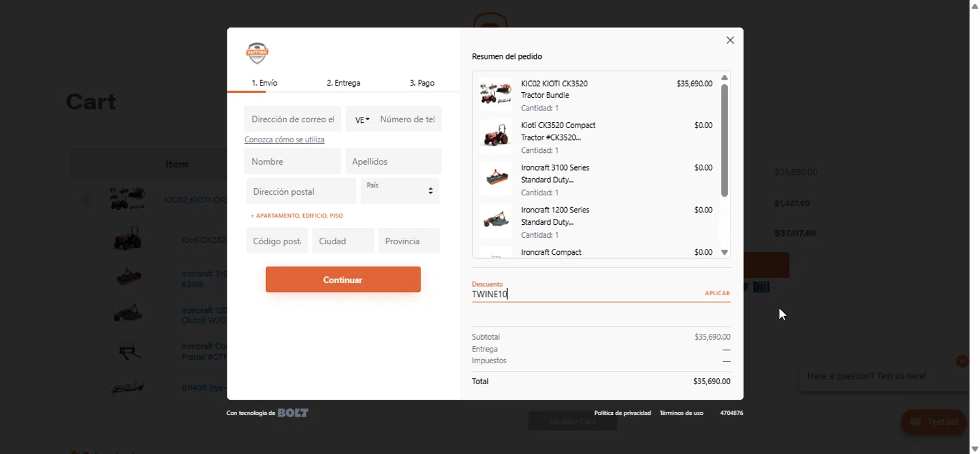The width and height of the screenshot is (980, 454).
Task: Click the BR408 trailer thumbnail in background cart
Action: point(128,388)
